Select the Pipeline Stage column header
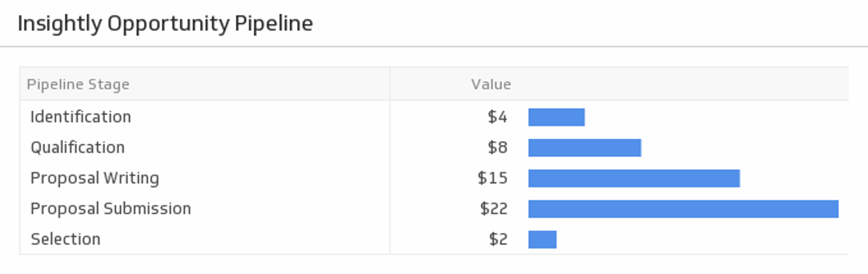This screenshot has height=274, width=868. tap(78, 84)
